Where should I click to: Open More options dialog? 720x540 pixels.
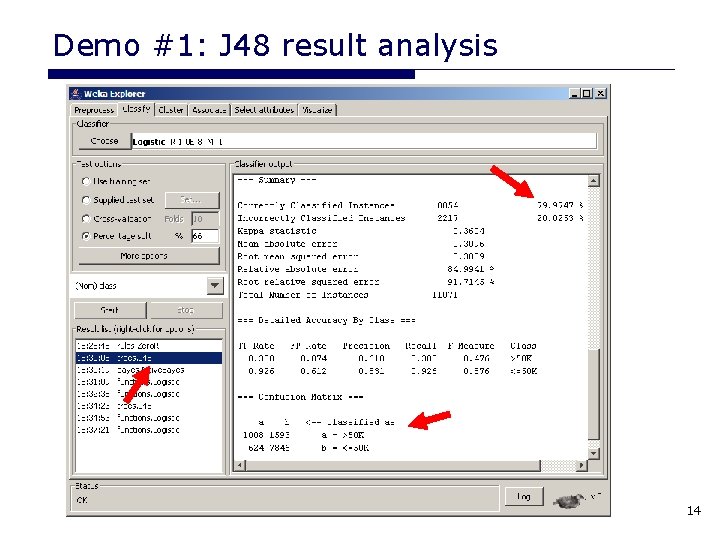tap(149, 256)
